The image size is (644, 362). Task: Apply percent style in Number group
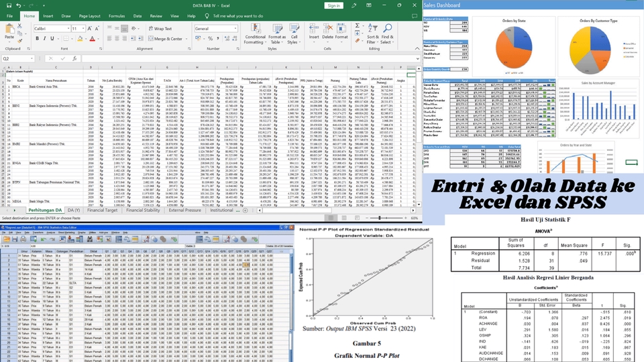(x=210, y=39)
